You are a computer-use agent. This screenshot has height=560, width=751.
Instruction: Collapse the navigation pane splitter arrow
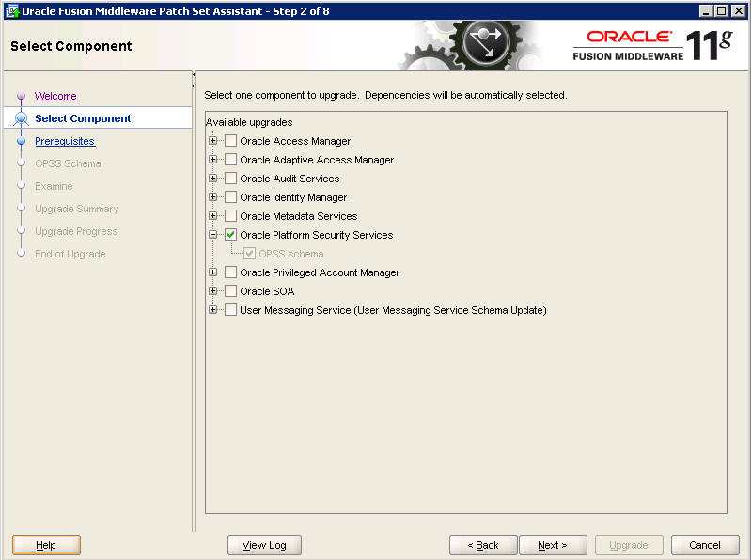coord(194,75)
